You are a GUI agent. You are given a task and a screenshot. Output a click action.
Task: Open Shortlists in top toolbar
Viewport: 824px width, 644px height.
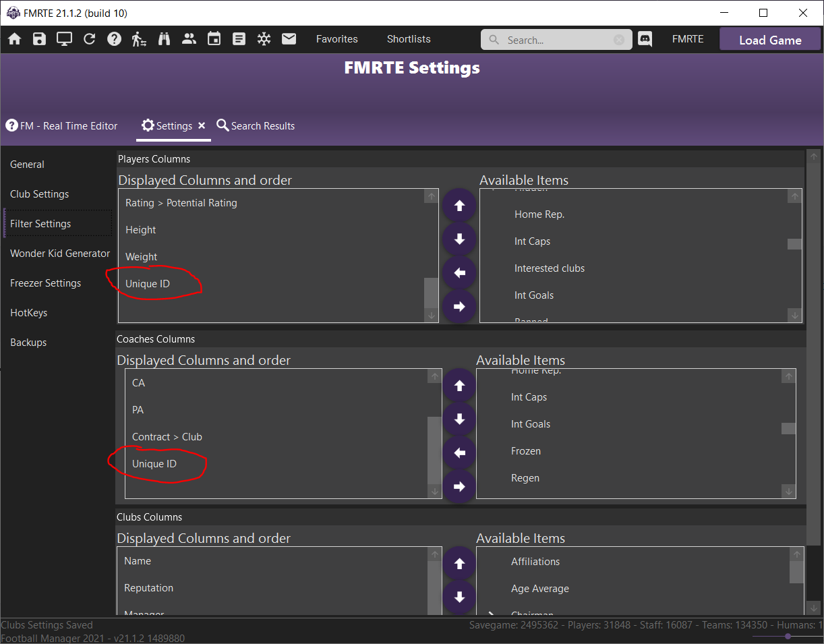click(409, 39)
